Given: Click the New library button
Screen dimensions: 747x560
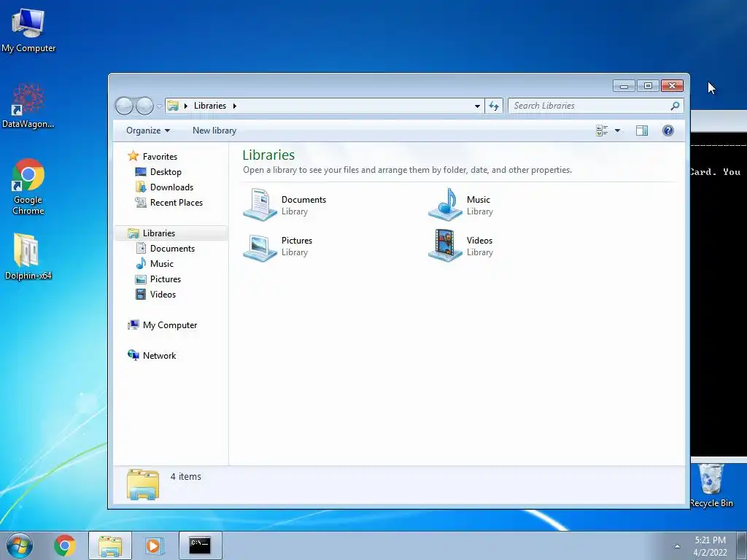Looking at the screenshot, I should coord(214,131).
